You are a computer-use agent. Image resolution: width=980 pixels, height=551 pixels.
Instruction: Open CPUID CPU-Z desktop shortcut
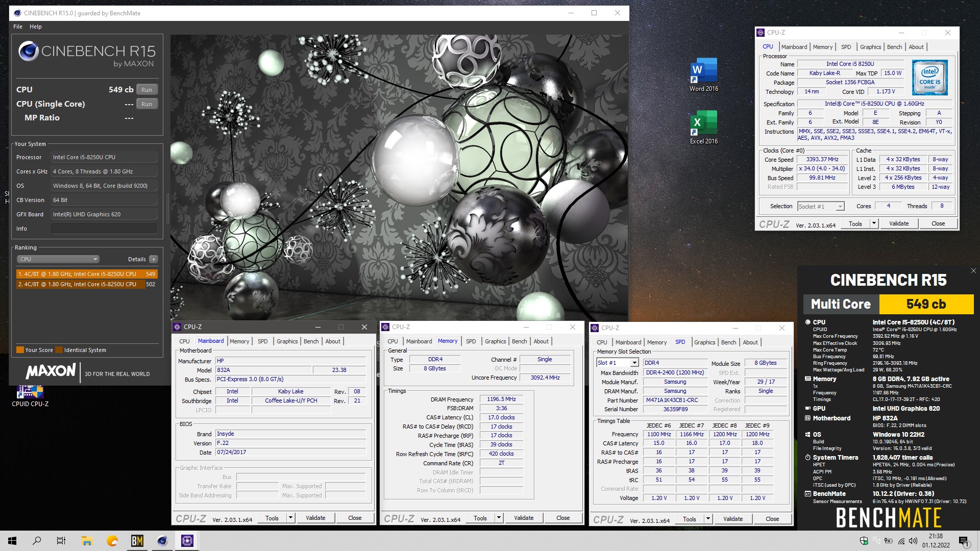[x=30, y=396]
